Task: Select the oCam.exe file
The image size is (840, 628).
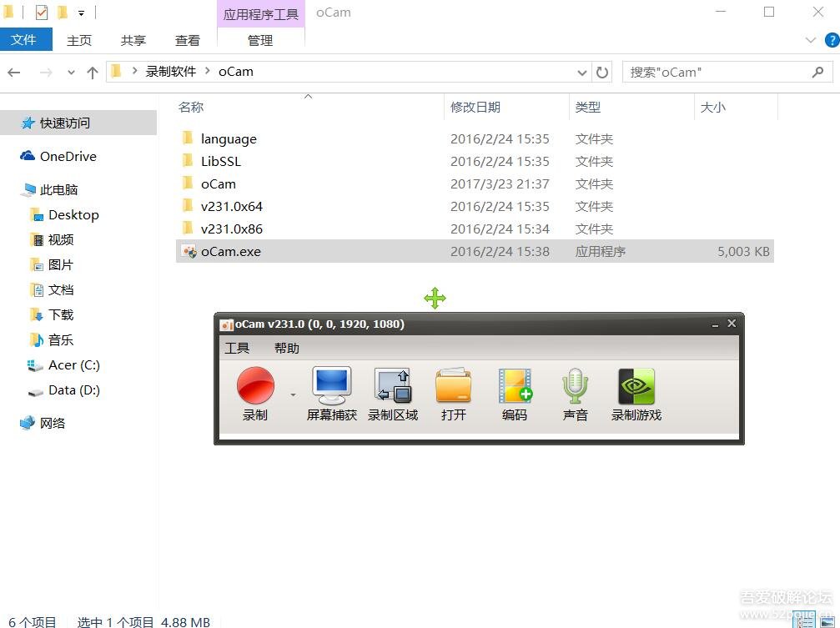Action: click(x=231, y=251)
